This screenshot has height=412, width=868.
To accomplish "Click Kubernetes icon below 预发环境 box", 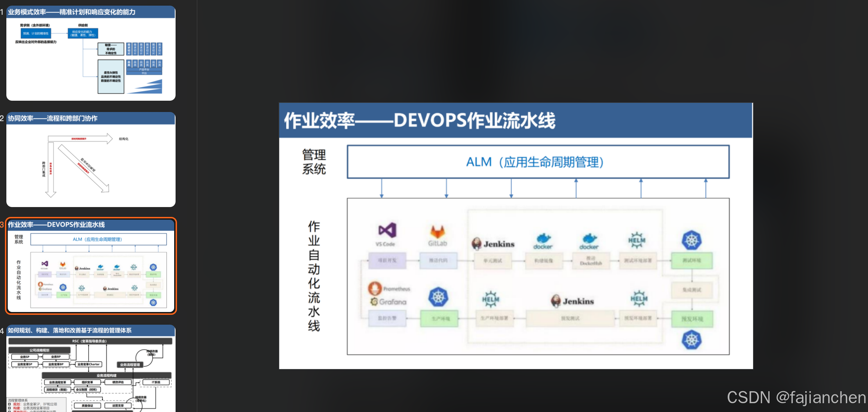I will [x=691, y=340].
